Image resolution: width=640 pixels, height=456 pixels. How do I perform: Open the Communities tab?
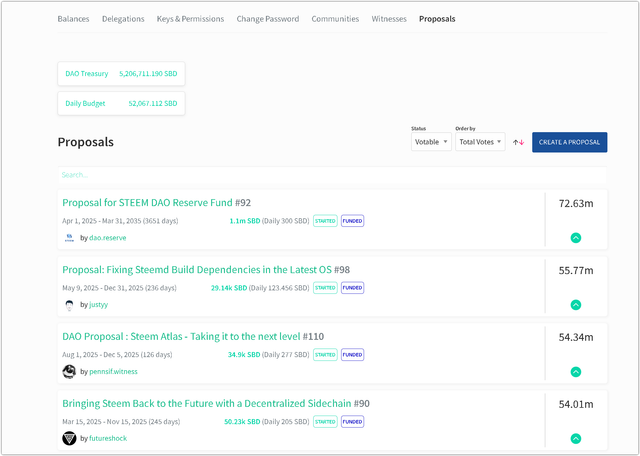tap(335, 19)
